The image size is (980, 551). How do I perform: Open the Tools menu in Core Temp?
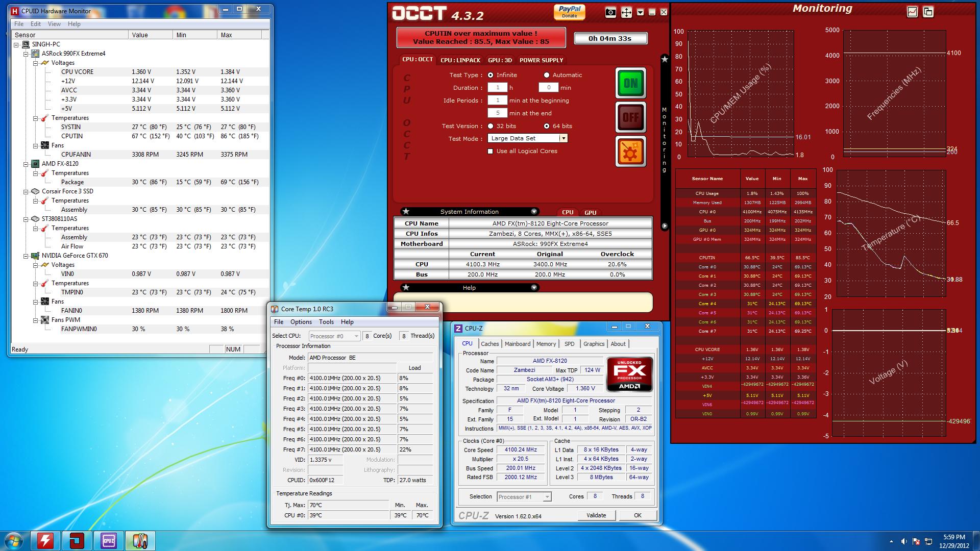(326, 322)
